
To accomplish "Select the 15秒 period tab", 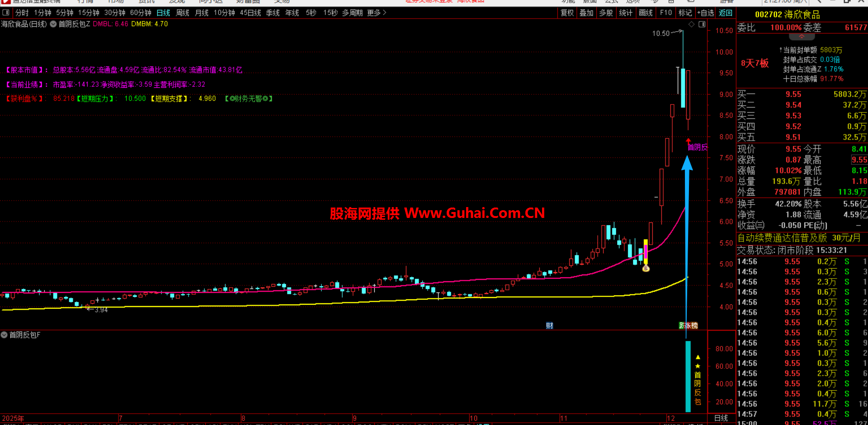I will 330,13.
